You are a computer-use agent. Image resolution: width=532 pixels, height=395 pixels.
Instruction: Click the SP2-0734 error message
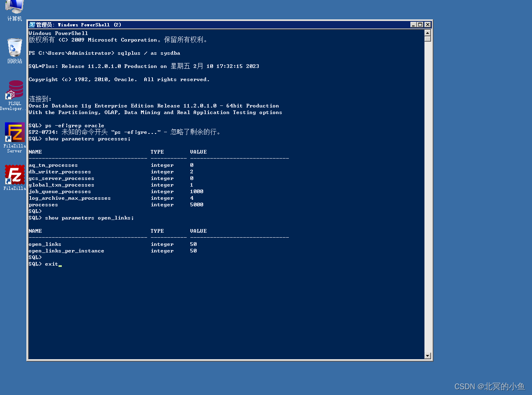tap(125, 132)
